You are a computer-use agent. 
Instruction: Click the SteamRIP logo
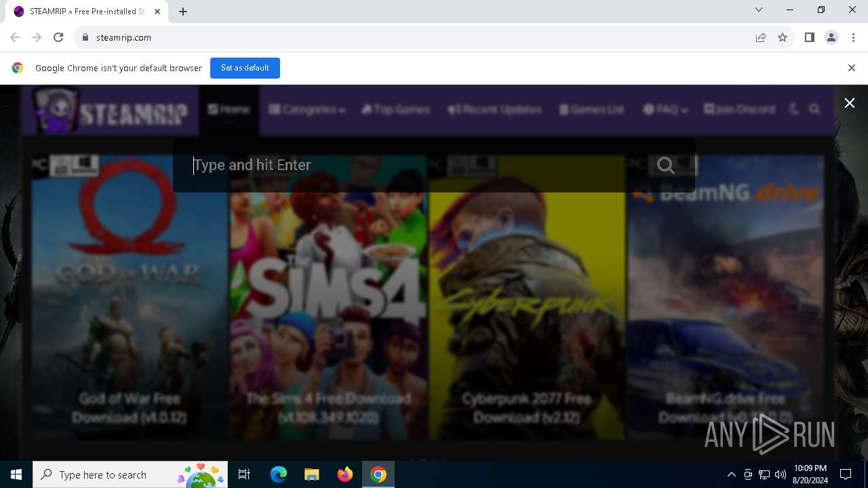pos(111,110)
